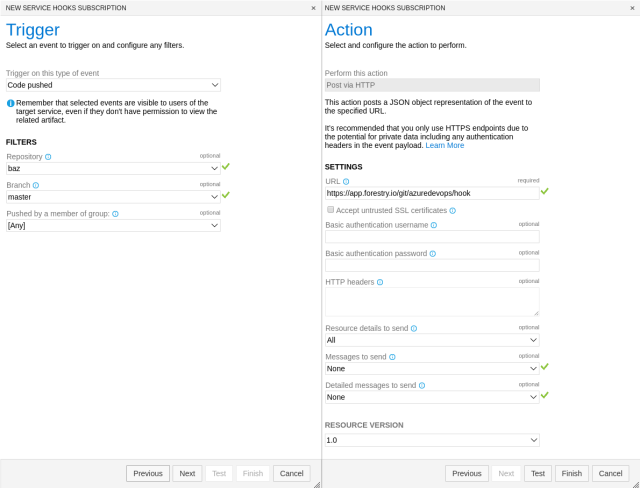Click into the URL input field
The image size is (640, 488).
click(432, 193)
